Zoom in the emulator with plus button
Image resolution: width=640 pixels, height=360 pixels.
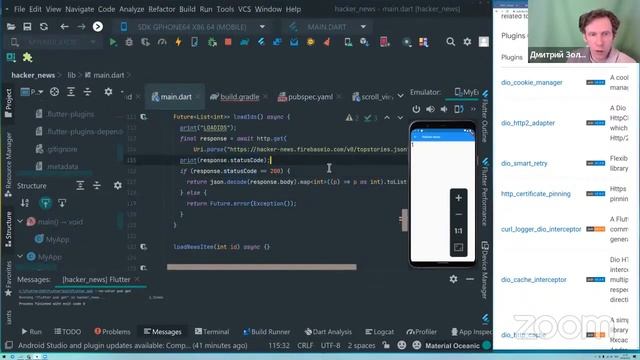(458, 198)
